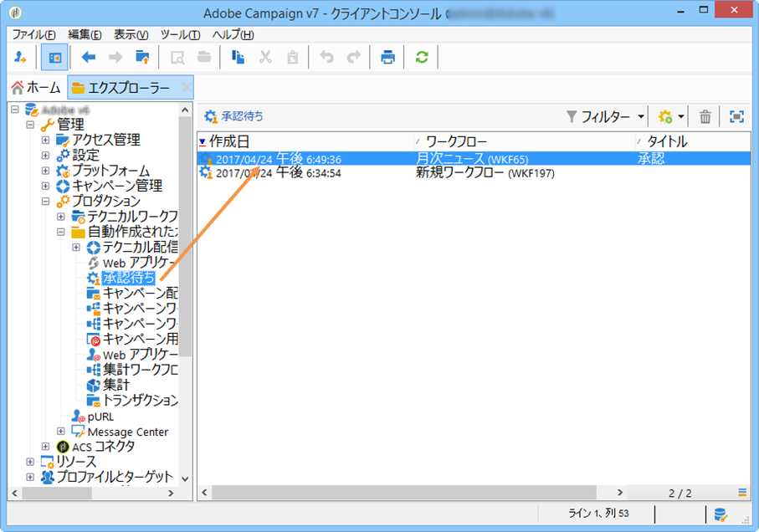The width and height of the screenshot is (759, 532).
Task: Click the tree's horizontal scrollbar left arrow
Action: [15, 494]
